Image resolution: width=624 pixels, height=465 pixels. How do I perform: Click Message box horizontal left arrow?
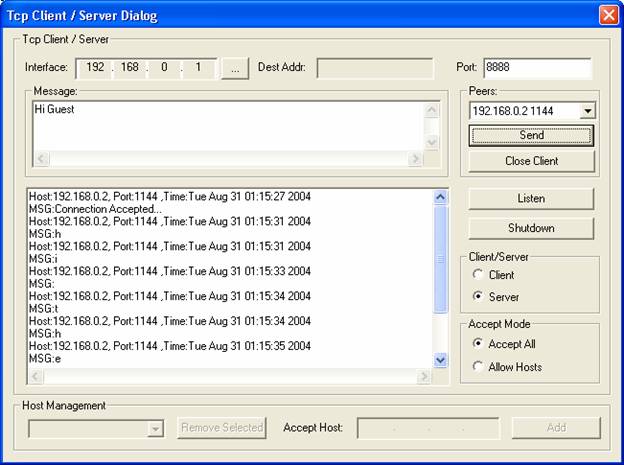click(41, 159)
